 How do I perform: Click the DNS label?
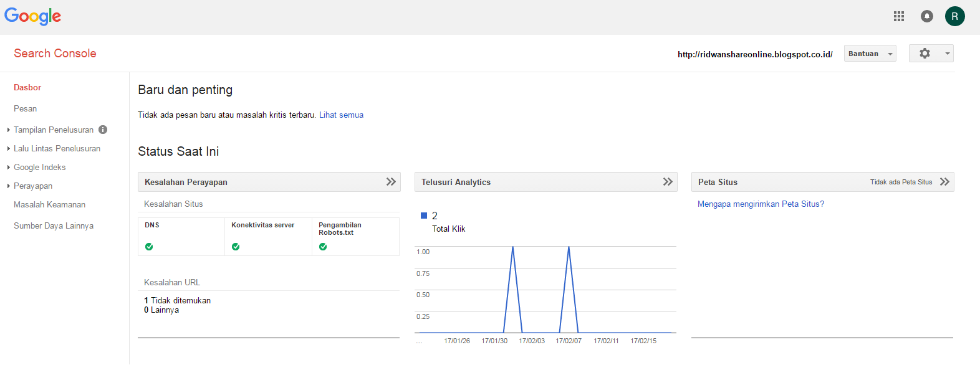tap(152, 225)
